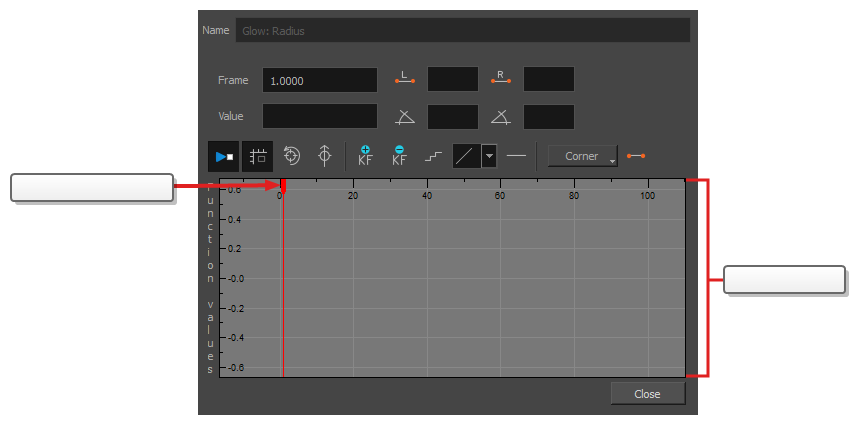Add a keyframe with plus KF icon

click(365, 156)
